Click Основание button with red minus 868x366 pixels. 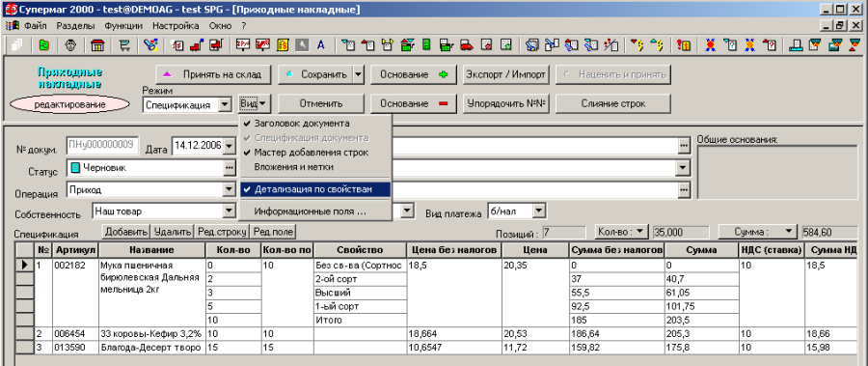click(x=413, y=103)
